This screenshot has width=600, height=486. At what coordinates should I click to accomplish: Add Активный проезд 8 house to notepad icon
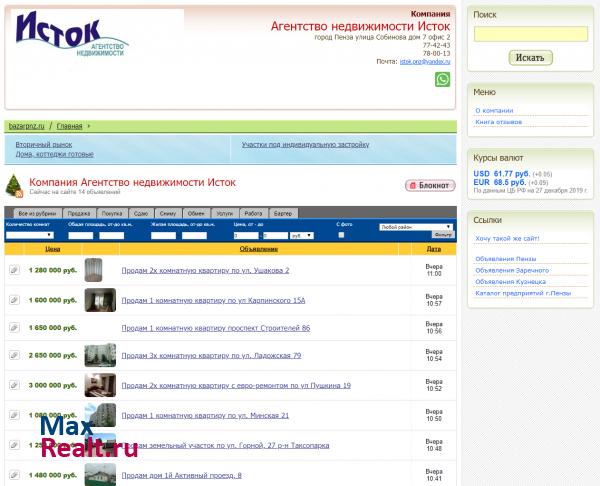[14, 475]
